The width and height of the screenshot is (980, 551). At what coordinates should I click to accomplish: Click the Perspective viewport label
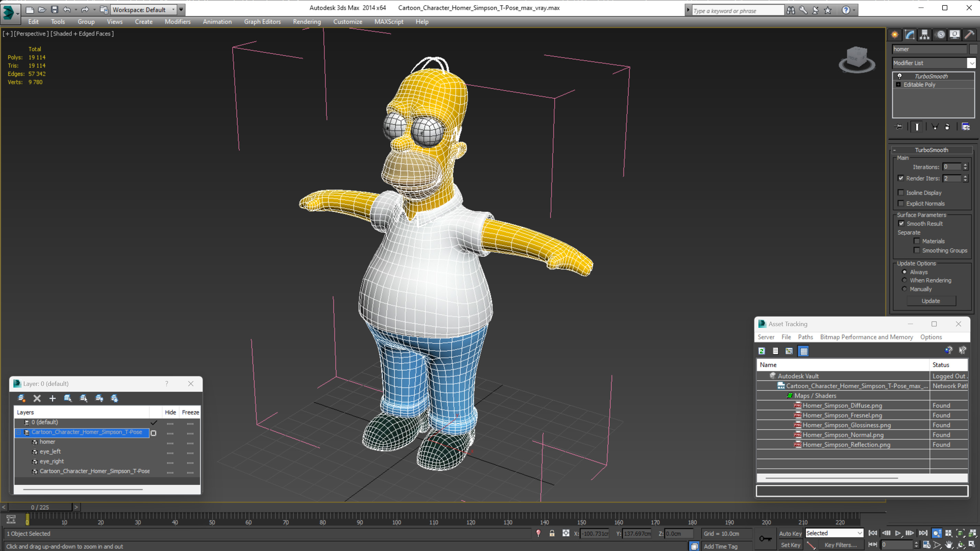[31, 33]
